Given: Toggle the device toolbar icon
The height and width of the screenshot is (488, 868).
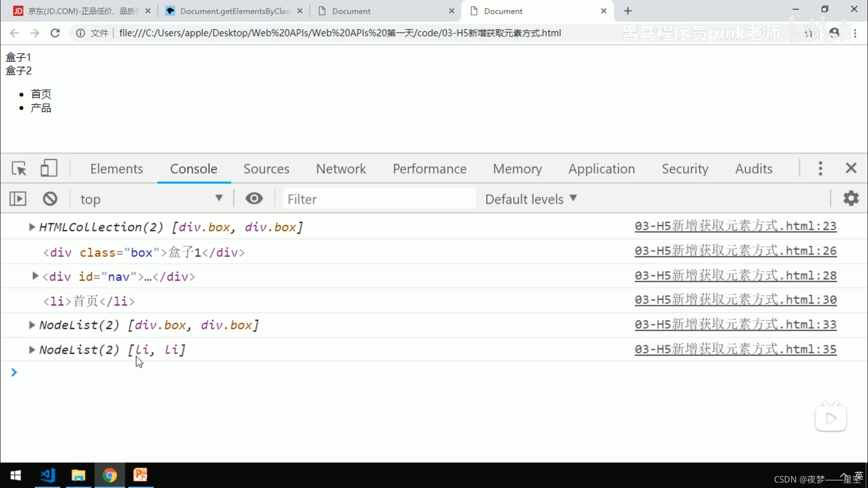Looking at the screenshot, I should tap(49, 168).
